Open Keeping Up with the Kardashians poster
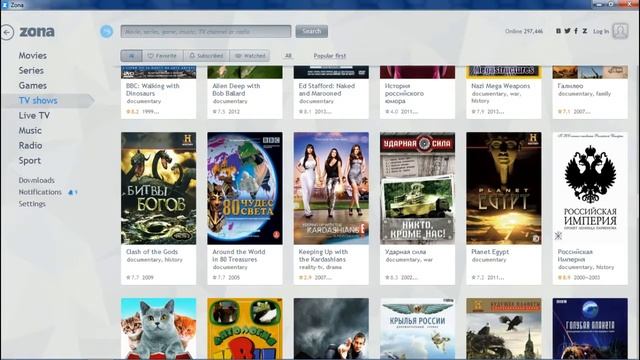This screenshot has height=360, width=640. click(331, 188)
